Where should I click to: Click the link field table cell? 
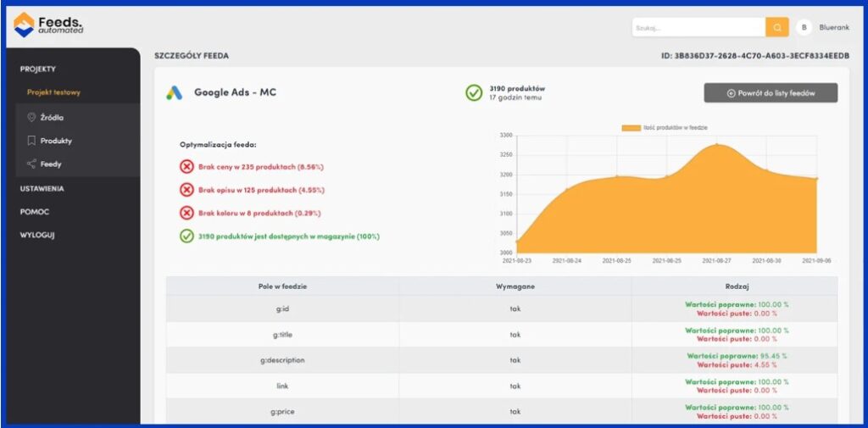282,386
